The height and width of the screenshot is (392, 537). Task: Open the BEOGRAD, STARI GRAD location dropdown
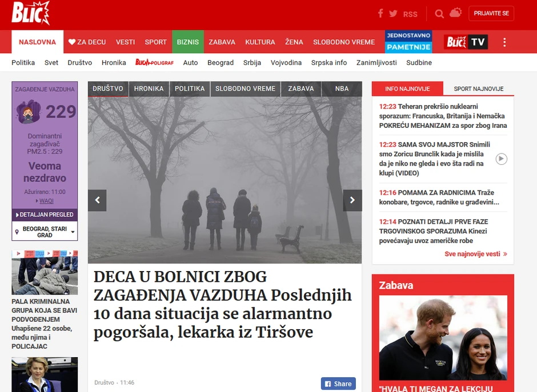(45, 231)
